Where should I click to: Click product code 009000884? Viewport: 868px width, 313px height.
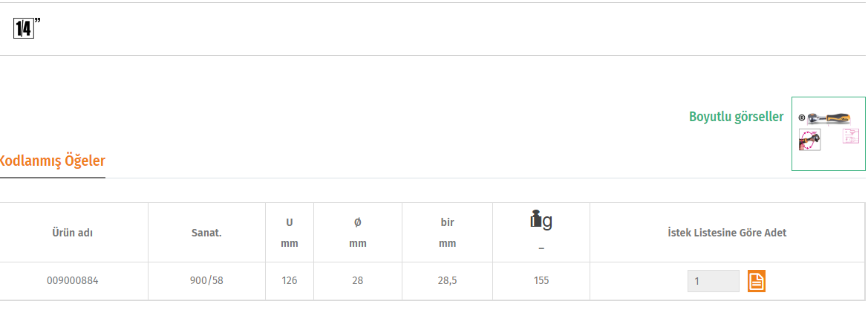[x=73, y=281]
